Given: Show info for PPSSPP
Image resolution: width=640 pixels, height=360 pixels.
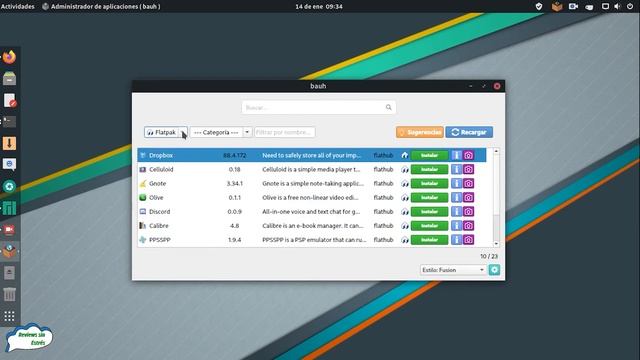Looking at the screenshot, I should click(x=456, y=240).
